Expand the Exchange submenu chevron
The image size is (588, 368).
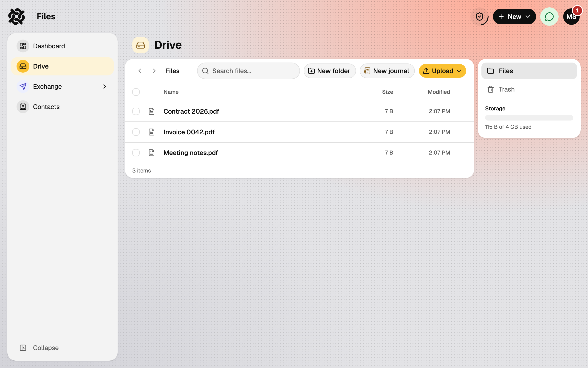[x=105, y=86]
